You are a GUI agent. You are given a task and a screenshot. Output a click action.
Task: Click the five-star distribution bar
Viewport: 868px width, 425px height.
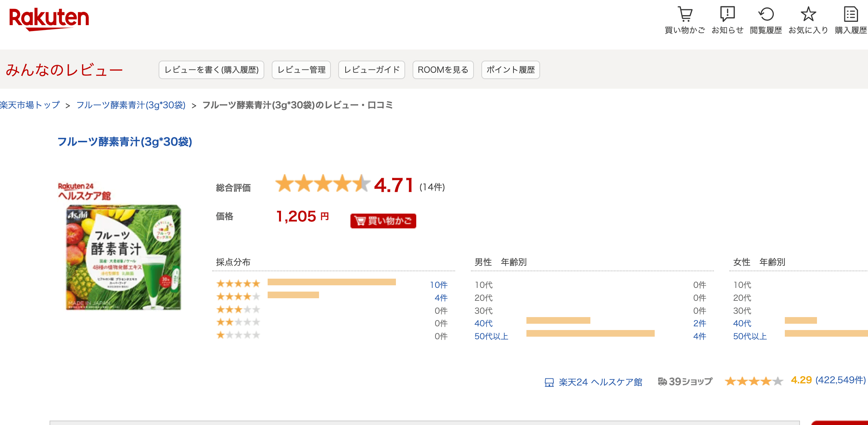[x=332, y=282]
